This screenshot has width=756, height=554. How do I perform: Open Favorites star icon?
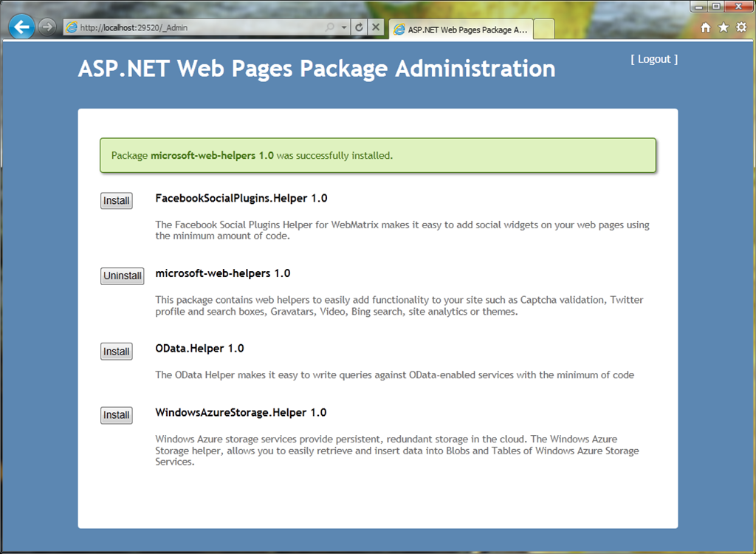(x=724, y=27)
